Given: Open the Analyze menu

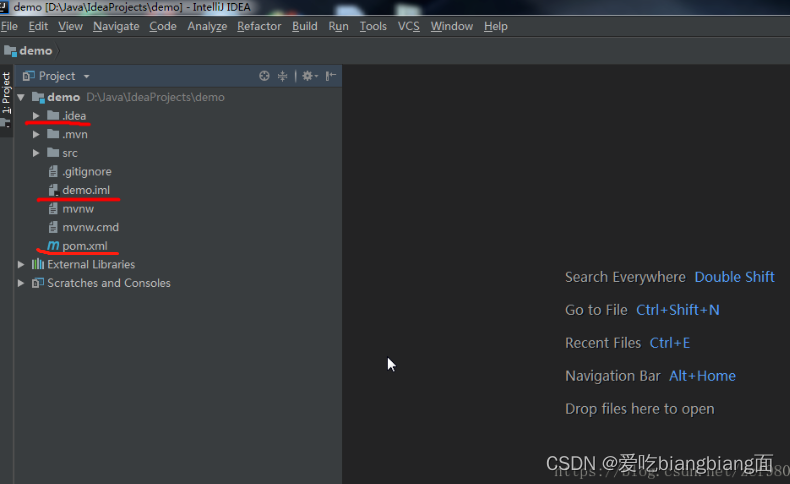Looking at the screenshot, I should tap(207, 26).
